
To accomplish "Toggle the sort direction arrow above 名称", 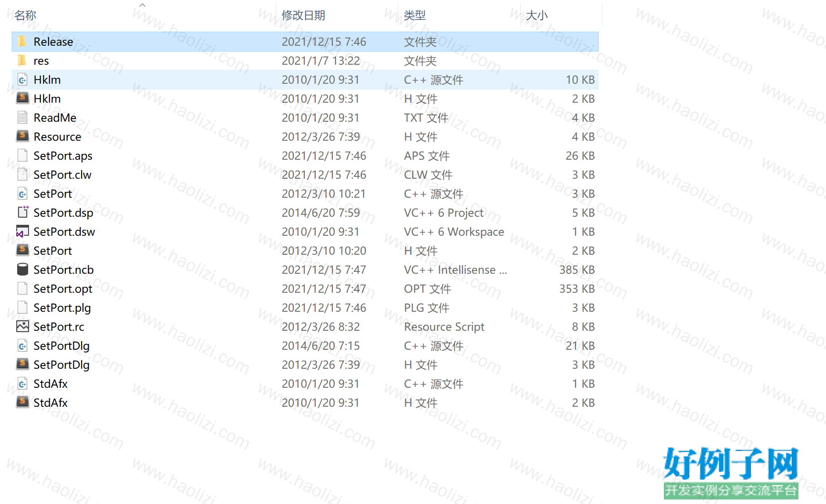I will (142, 5).
